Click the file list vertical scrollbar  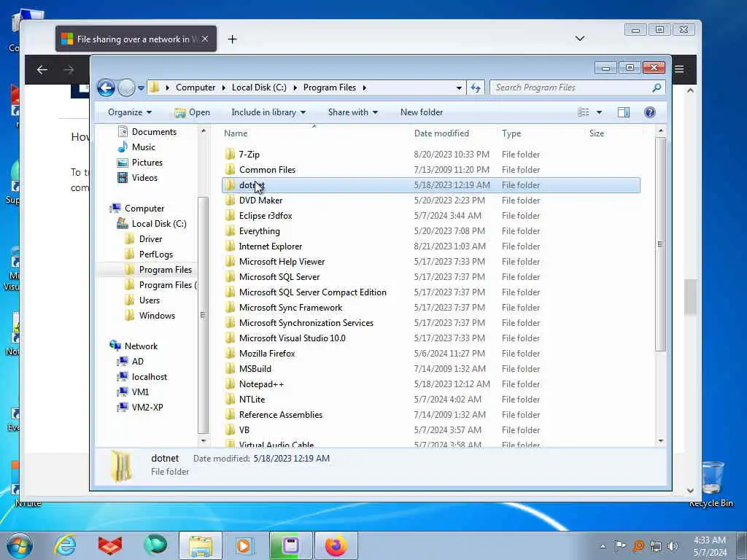point(660,244)
